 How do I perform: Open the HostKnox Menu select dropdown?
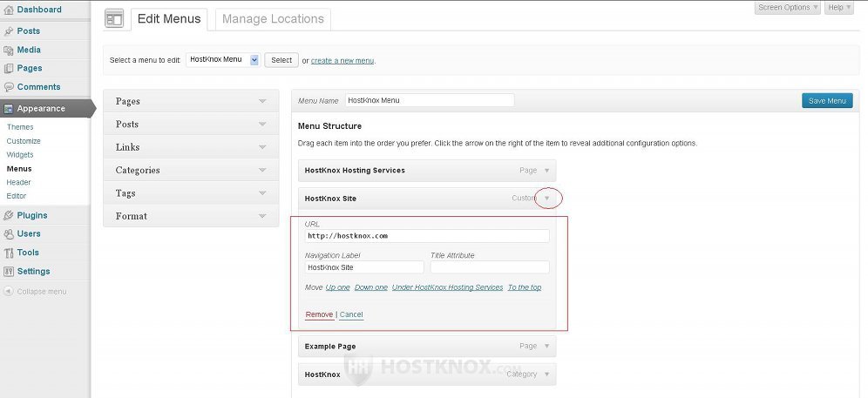222,60
